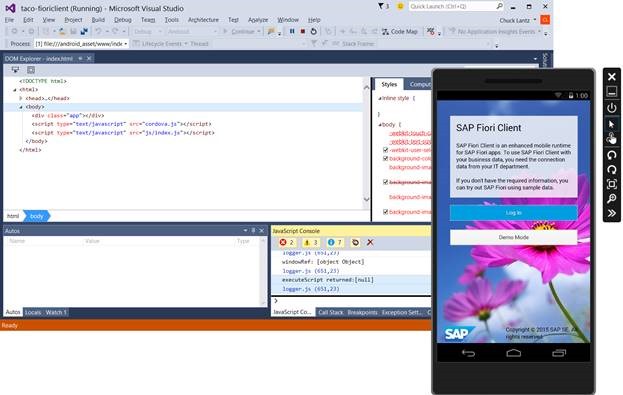
Task: Clear the JavaScript Console with red X
Action: [x=370, y=242]
